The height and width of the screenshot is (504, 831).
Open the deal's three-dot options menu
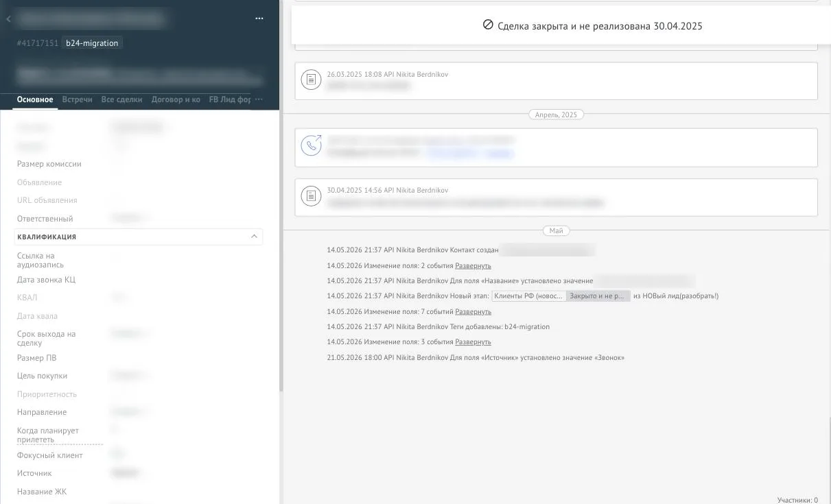point(259,19)
